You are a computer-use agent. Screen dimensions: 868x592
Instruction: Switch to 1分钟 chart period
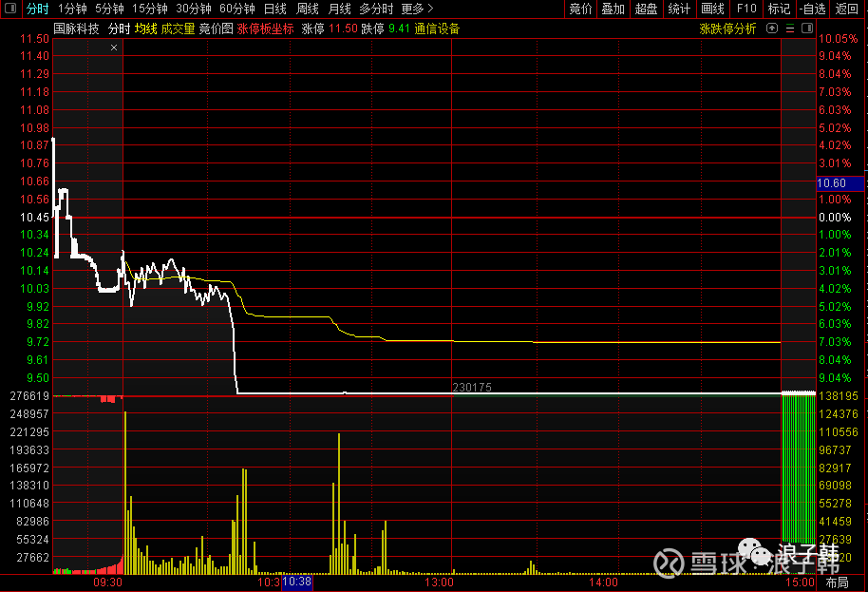coord(72,9)
